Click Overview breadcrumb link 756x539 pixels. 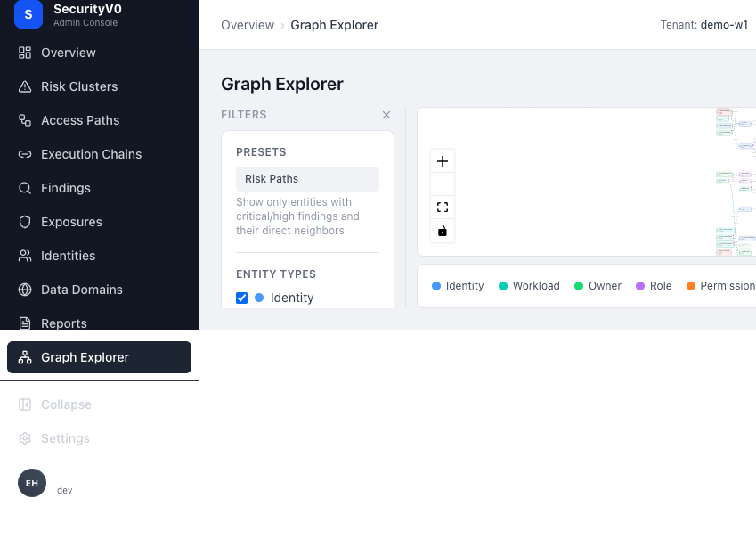(x=248, y=25)
